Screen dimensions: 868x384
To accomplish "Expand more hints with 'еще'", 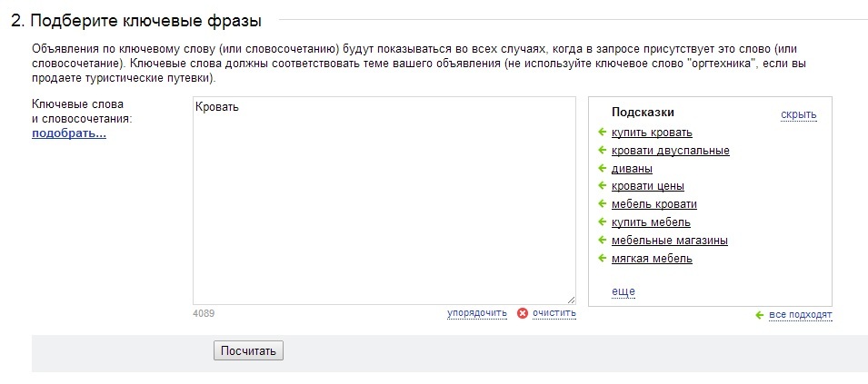I will tap(623, 291).
